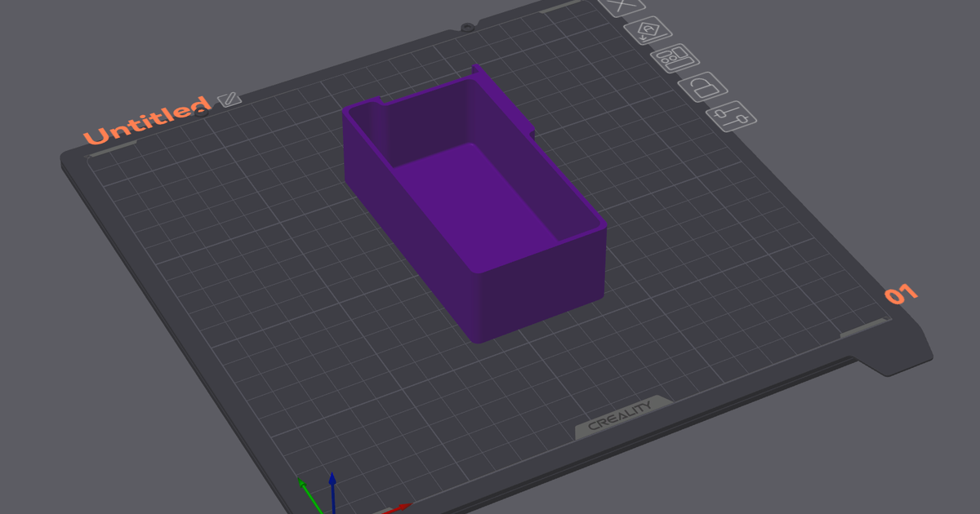Select the auto-arrange icon above the plate
Image resolution: width=980 pixels, height=514 pixels.
648,31
